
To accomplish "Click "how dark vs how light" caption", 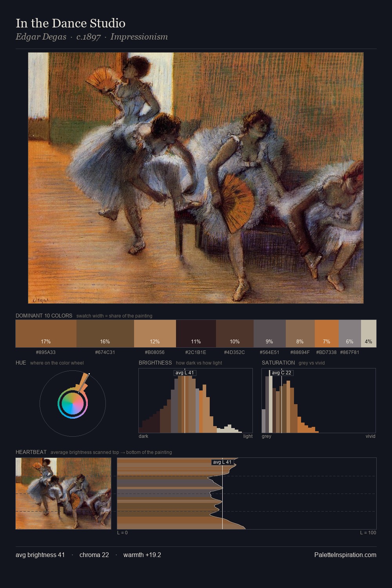I will click(199, 363).
